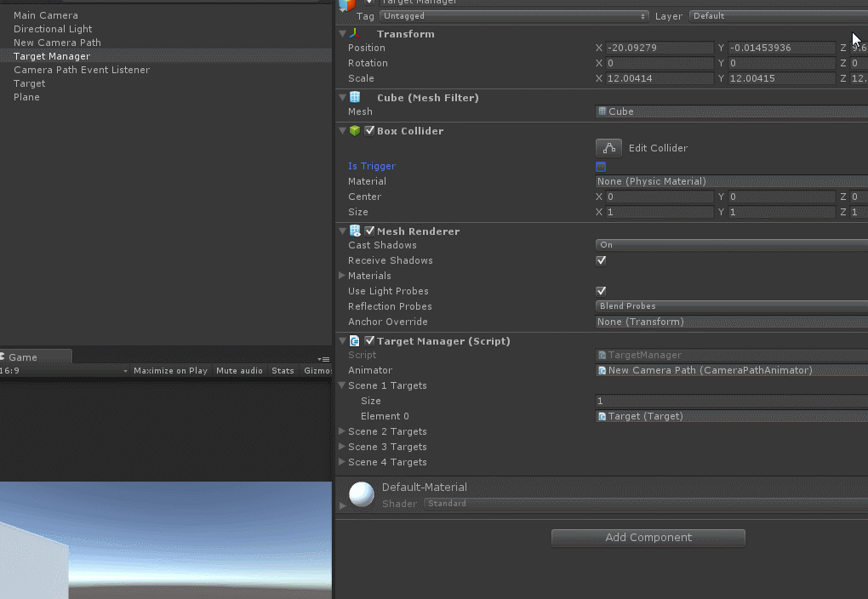Click the Anchor Override field
Viewport: 868px width, 599px height.
731,322
